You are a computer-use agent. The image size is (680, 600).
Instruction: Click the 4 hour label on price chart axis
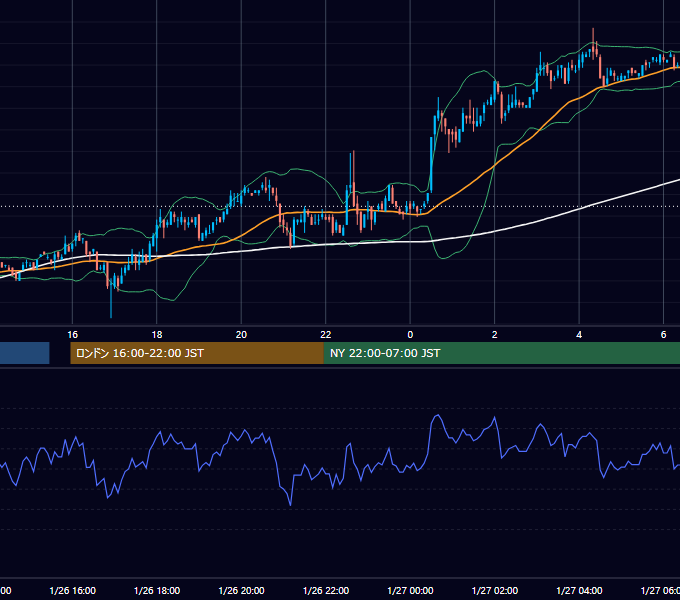point(579,335)
